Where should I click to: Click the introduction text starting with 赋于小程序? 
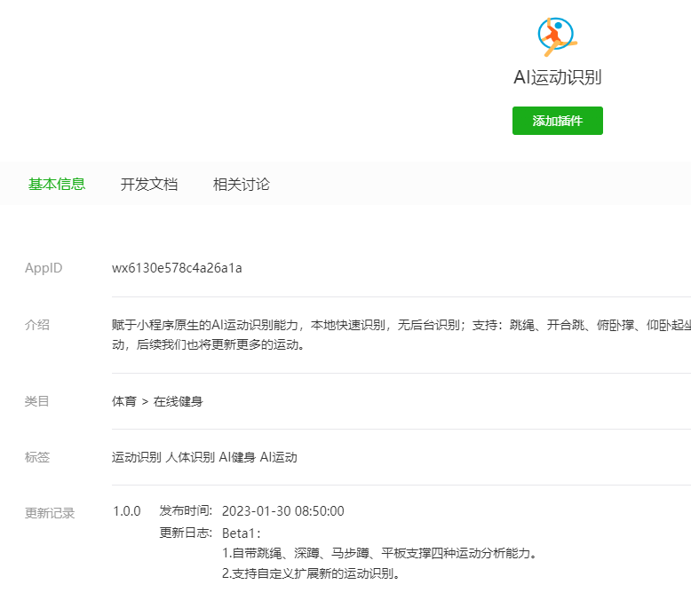[x=401, y=335]
